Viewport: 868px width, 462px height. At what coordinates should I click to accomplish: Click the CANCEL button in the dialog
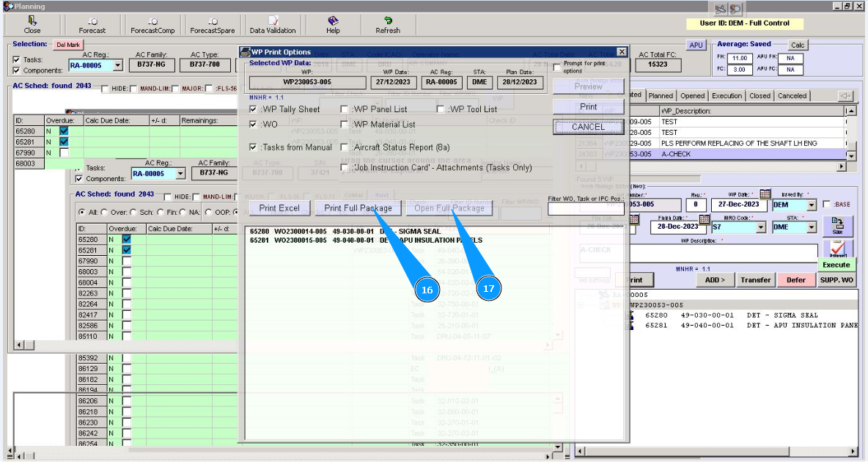(588, 127)
